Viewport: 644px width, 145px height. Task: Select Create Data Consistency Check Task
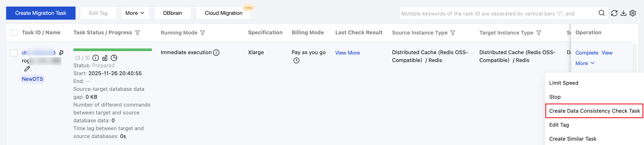594,111
